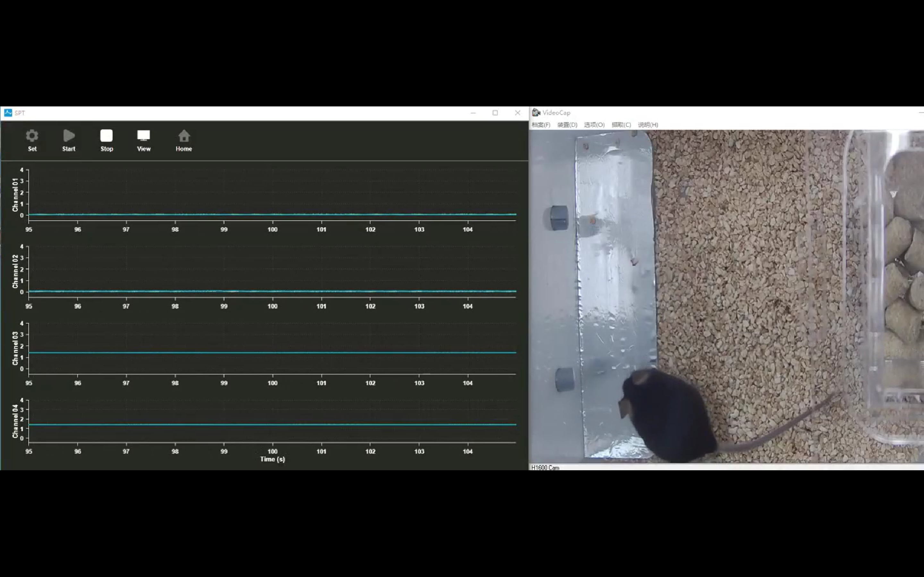Open the Set gear settings
Viewport: 924px width, 577px height.
[32, 136]
